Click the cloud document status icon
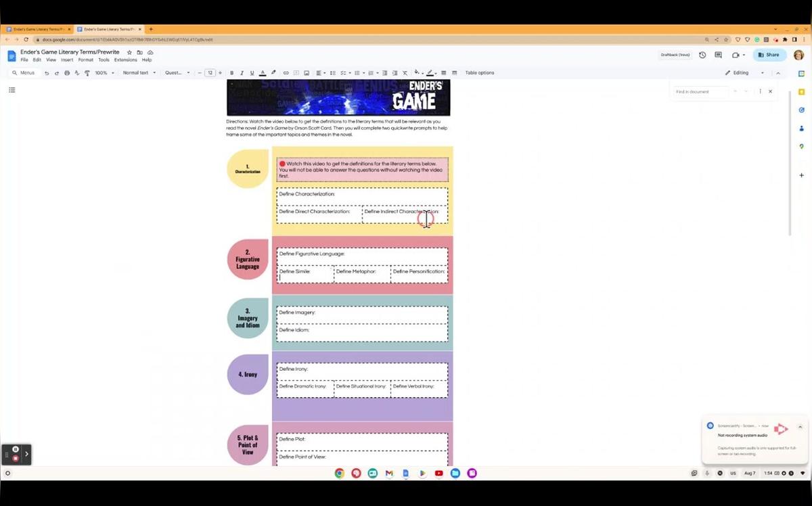The image size is (812, 506). (150, 52)
